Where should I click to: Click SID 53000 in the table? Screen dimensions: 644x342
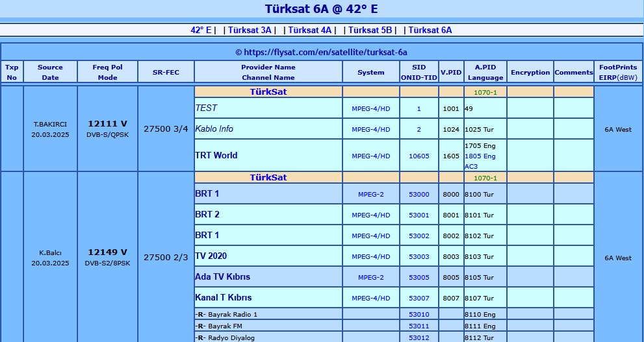(x=419, y=195)
